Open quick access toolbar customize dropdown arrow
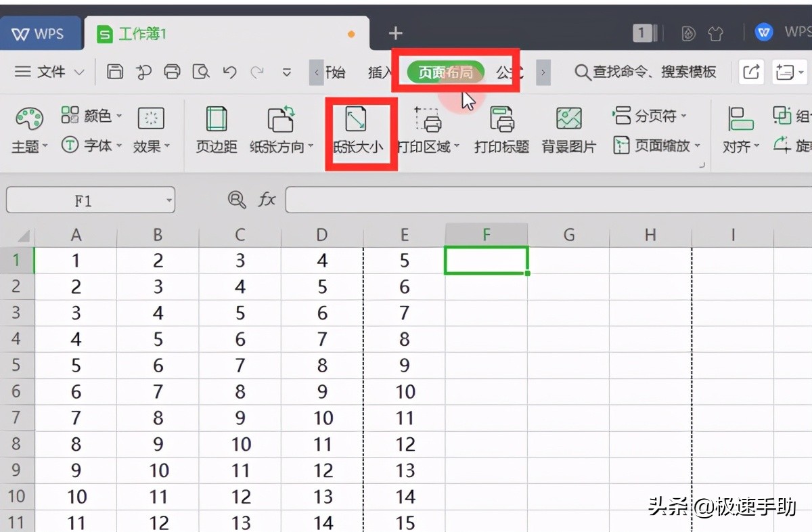The width and height of the screenshot is (812, 532). pyautogui.click(x=287, y=72)
